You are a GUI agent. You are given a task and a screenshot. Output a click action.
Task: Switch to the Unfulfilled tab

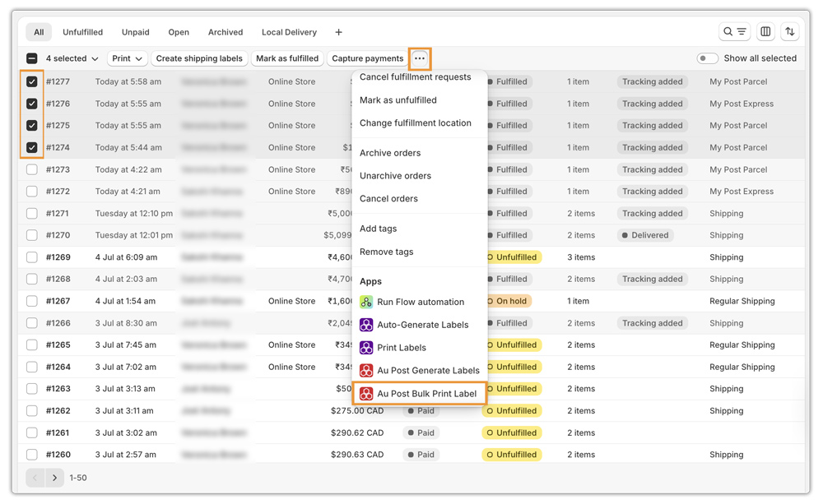pos(82,32)
